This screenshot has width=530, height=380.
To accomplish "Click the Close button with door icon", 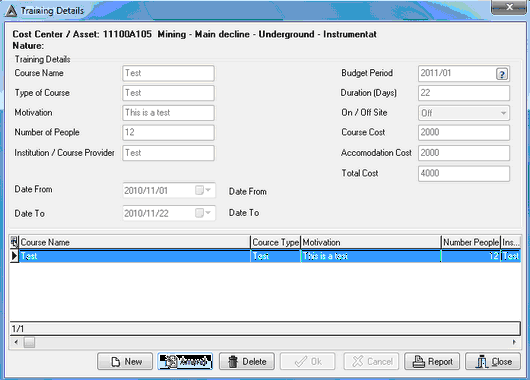I will click(x=493, y=361).
